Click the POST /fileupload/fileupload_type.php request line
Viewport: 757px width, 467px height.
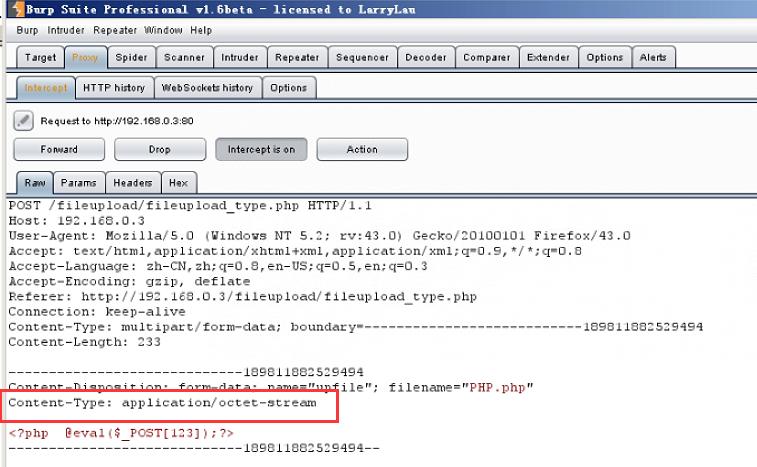190,206
